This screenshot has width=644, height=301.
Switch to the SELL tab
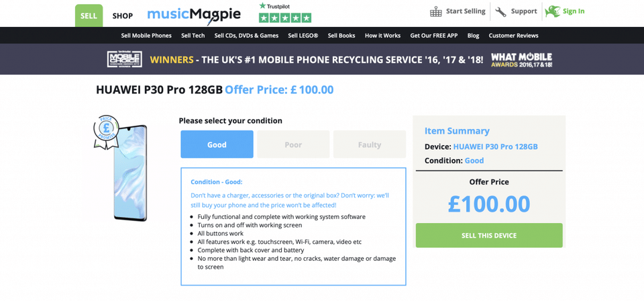click(x=89, y=15)
